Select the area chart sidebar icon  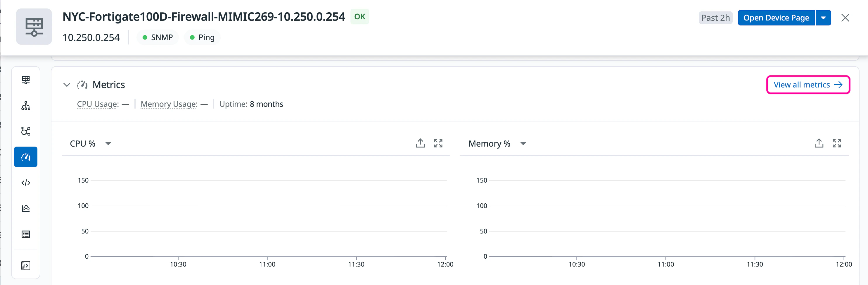pyautogui.click(x=26, y=208)
